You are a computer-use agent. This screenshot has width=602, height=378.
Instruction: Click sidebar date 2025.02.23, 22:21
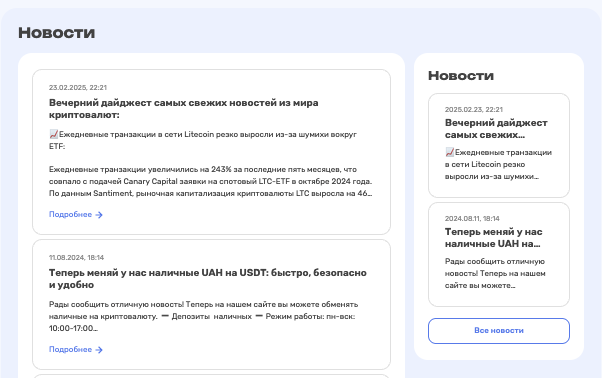tap(474, 109)
